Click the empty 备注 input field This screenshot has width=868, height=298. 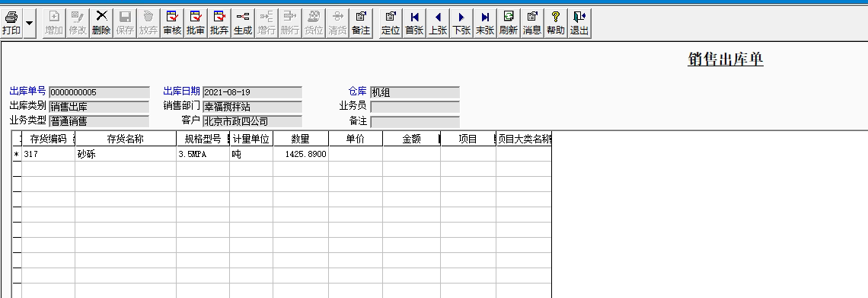pyautogui.click(x=415, y=121)
